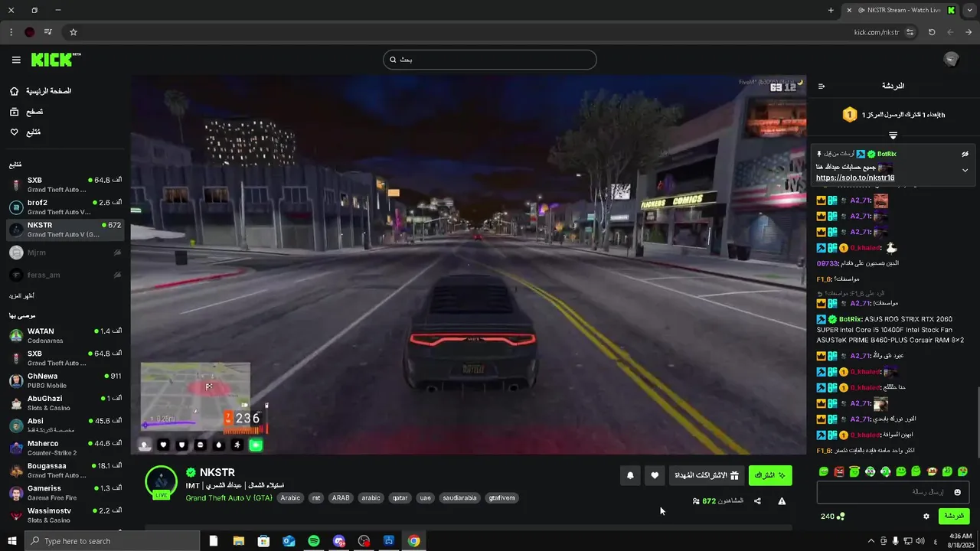Open the user profile avatar menu
This screenshot has width=980, height=551.
(952, 60)
